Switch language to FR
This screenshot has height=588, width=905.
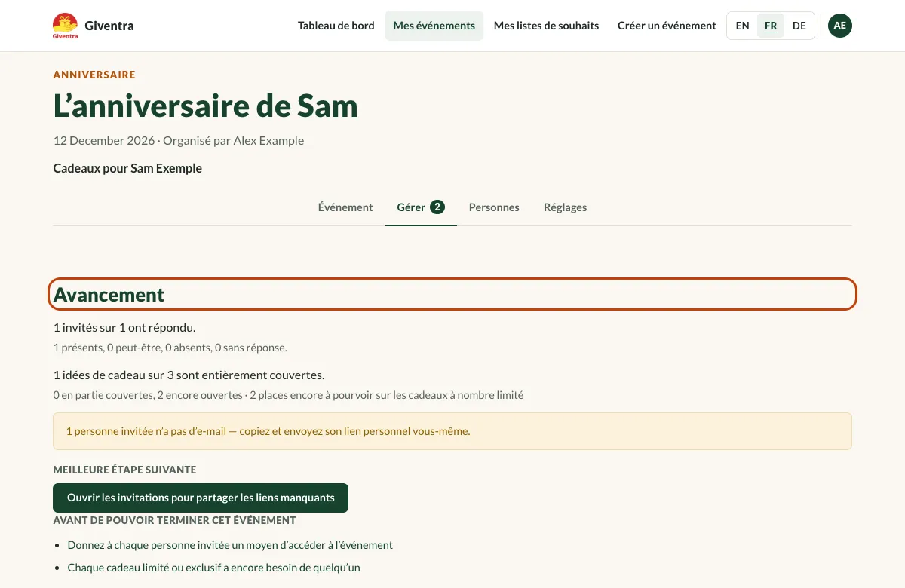point(771,26)
